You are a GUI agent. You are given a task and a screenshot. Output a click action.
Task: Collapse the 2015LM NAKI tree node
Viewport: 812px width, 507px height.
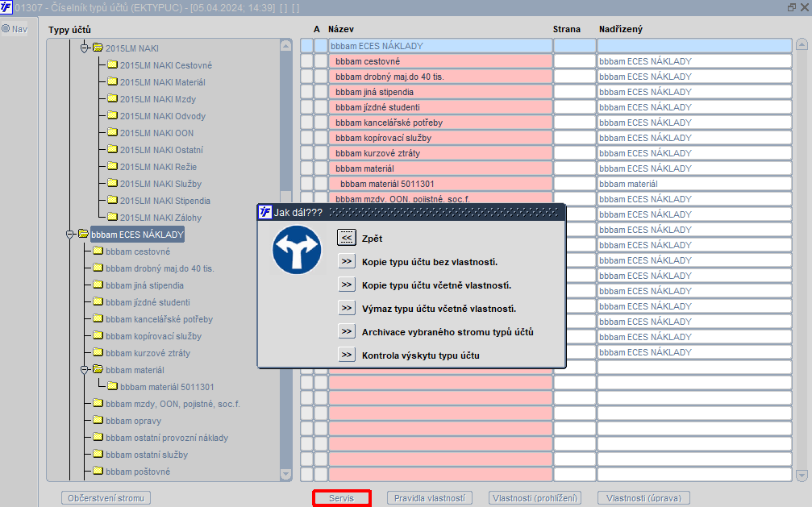(x=85, y=48)
